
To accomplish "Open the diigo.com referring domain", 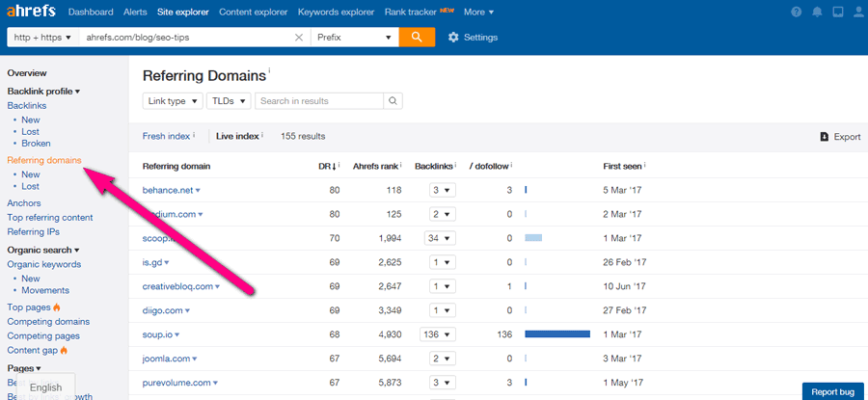I will pos(162,310).
